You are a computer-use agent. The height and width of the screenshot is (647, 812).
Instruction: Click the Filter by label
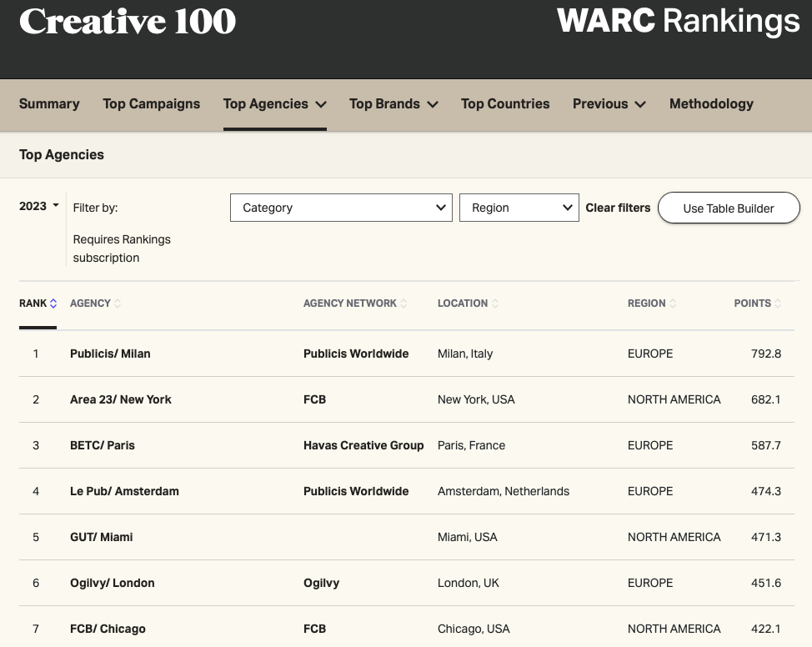(95, 208)
